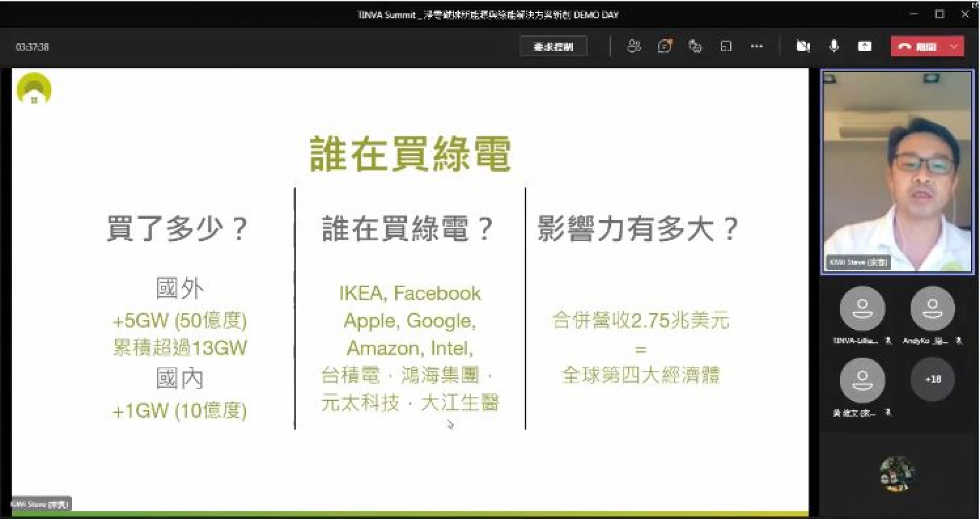Image resolution: width=980 pixels, height=519 pixels.
Task: Open the three-dot more actions menu
Action: coord(756,46)
